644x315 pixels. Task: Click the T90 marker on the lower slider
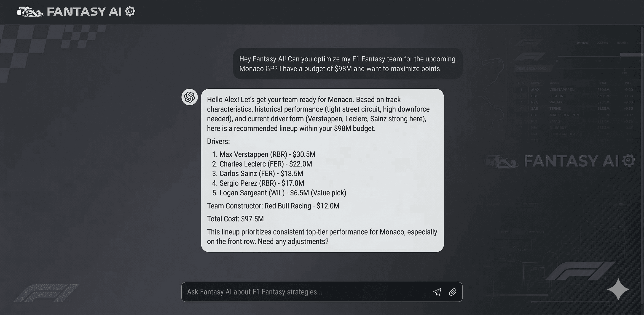tap(625, 70)
